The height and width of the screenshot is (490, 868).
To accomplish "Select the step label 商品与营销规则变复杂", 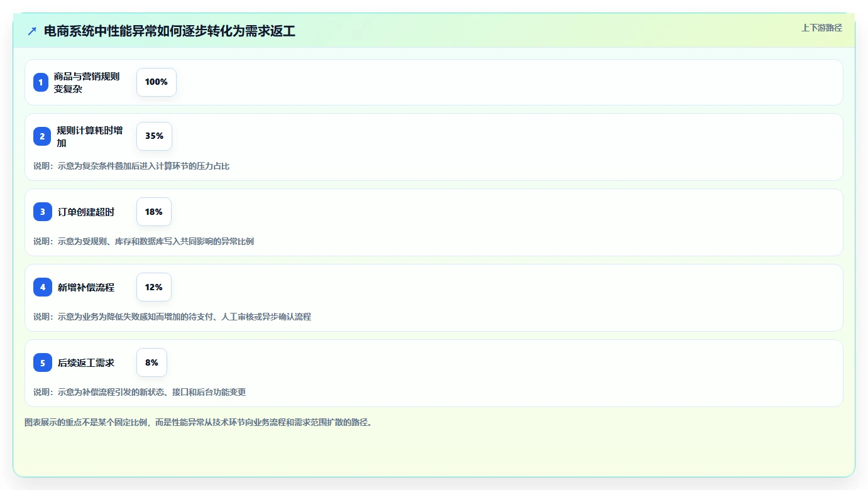I will (x=87, y=82).
